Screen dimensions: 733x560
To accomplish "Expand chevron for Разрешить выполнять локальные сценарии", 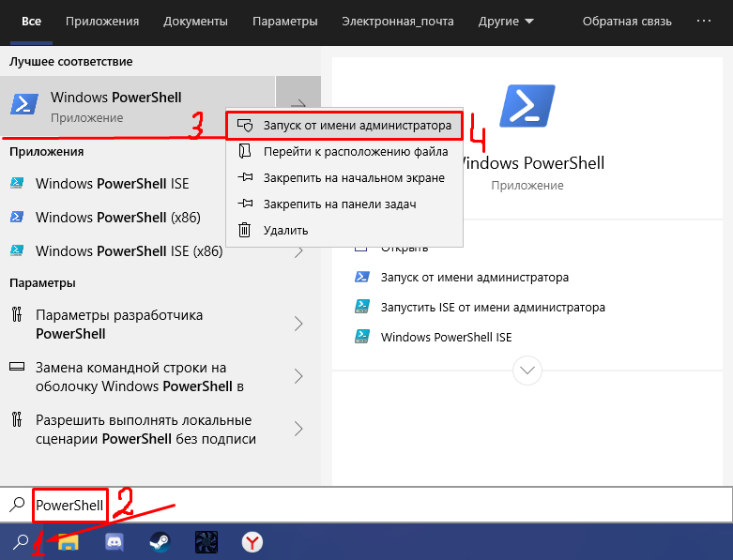I will pyautogui.click(x=298, y=429).
